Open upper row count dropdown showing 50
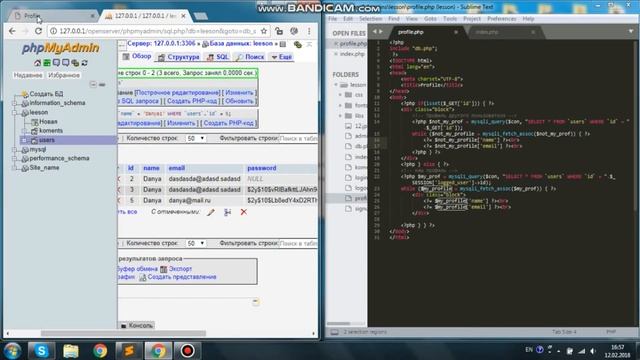 (x=196, y=138)
